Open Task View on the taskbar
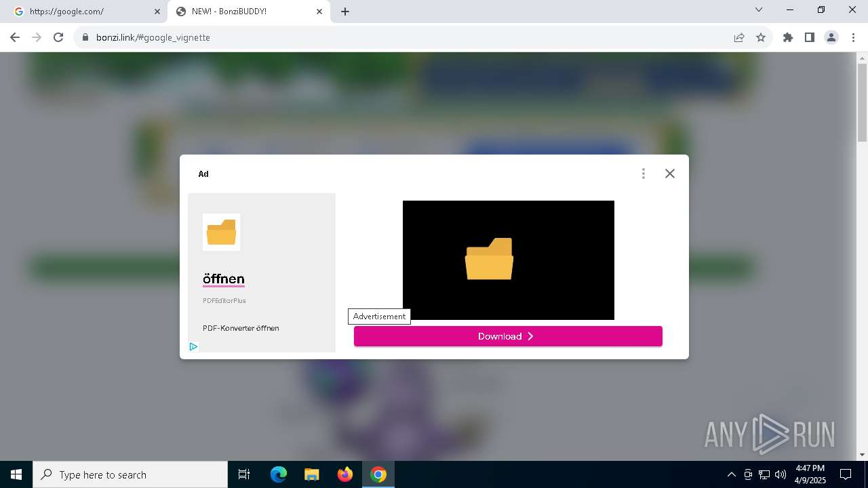The width and height of the screenshot is (868, 488). (x=244, y=474)
